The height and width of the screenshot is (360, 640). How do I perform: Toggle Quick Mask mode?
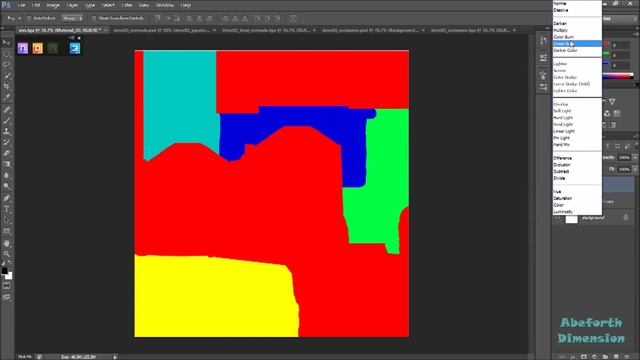tap(7, 286)
